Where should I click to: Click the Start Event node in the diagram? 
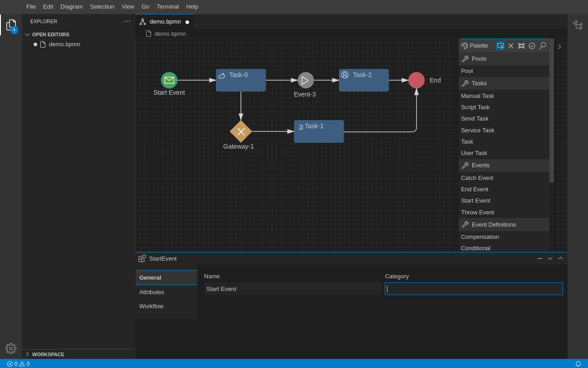[x=169, y=80]
